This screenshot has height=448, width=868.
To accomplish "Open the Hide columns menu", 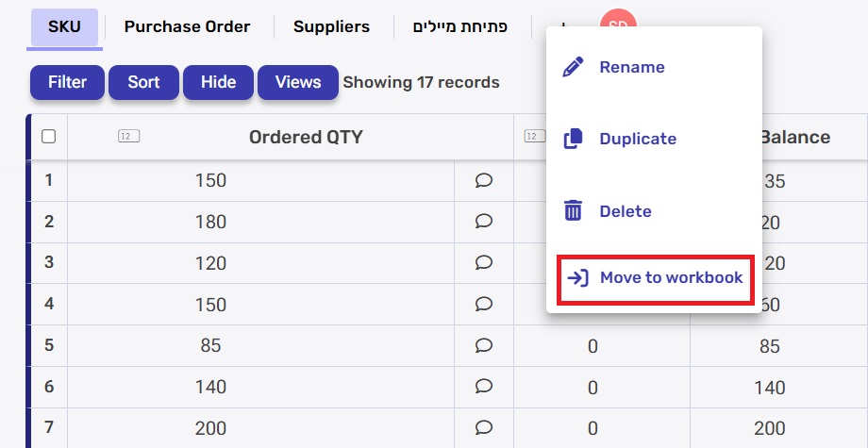I will (x=218, y=82).
